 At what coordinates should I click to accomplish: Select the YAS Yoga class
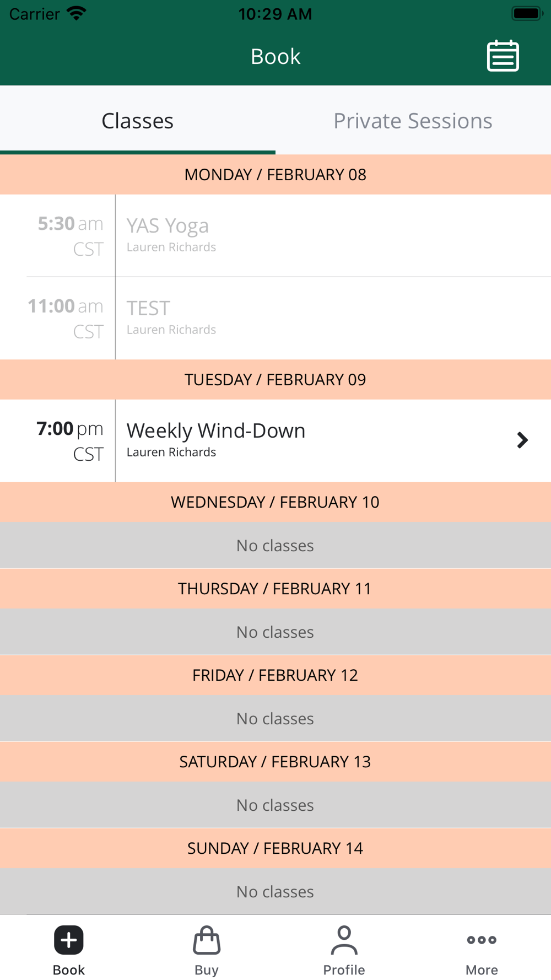[x=275, y=235]
